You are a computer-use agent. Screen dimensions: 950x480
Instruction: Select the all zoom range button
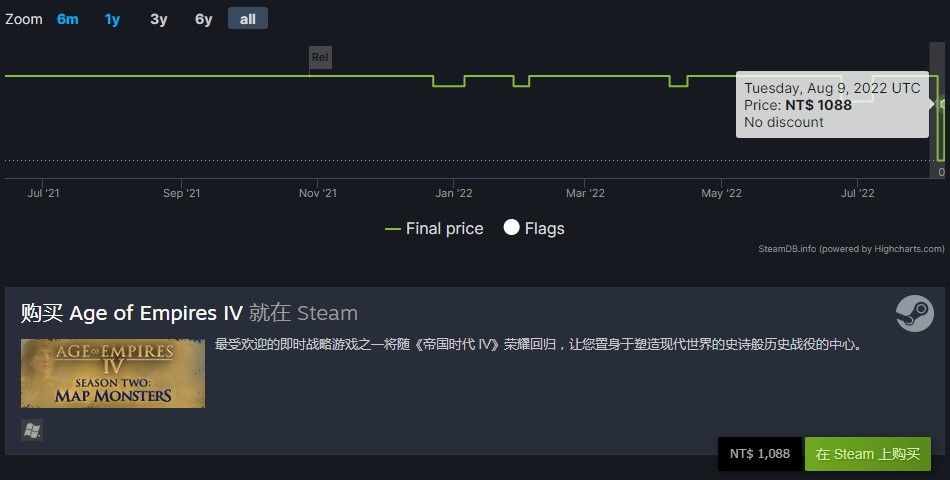coord(248,19)
